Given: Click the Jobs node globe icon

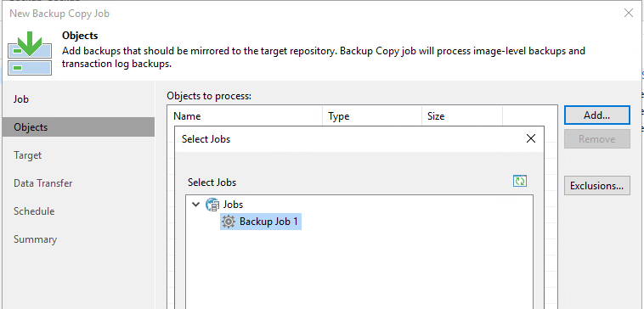Looking at the screenshot, I should (212, 205).
